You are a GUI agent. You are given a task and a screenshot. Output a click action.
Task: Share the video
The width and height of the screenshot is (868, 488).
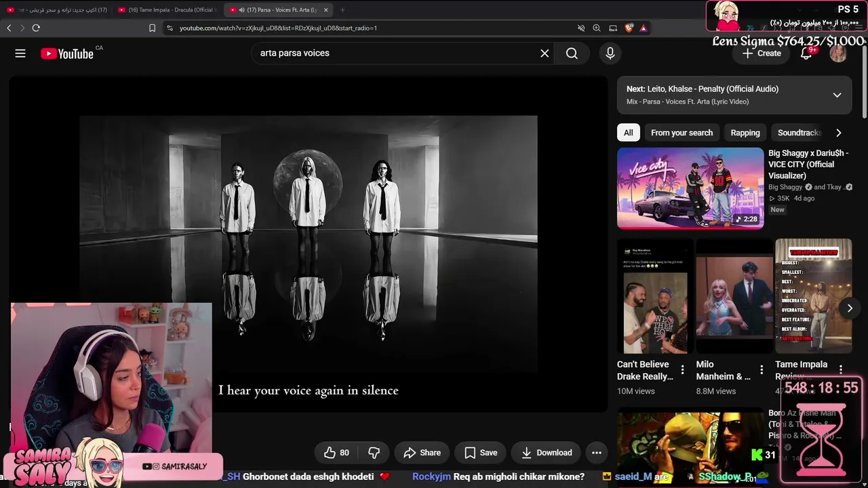[x=422, y=453]
